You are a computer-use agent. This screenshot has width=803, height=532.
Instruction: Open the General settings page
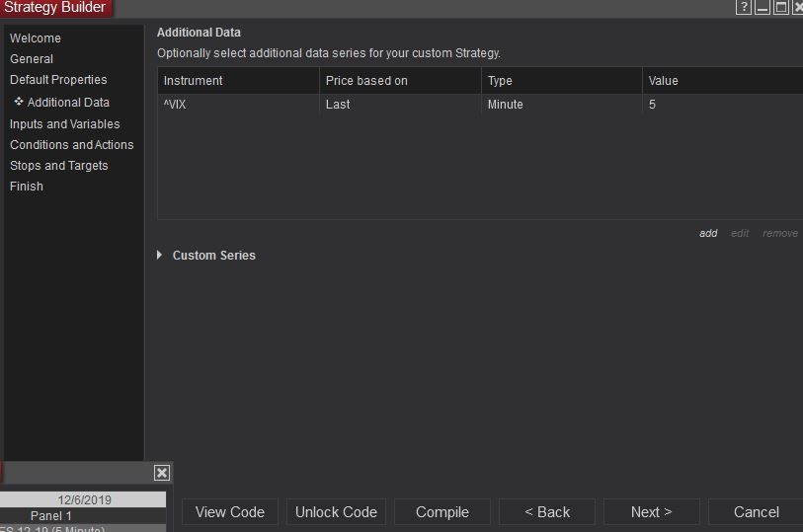[x=32, y=59]
